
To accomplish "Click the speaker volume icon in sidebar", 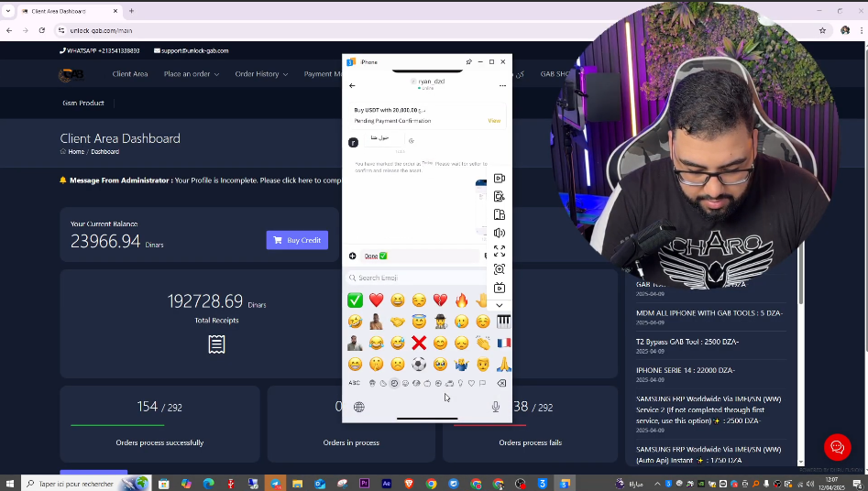I will (500, 233).
